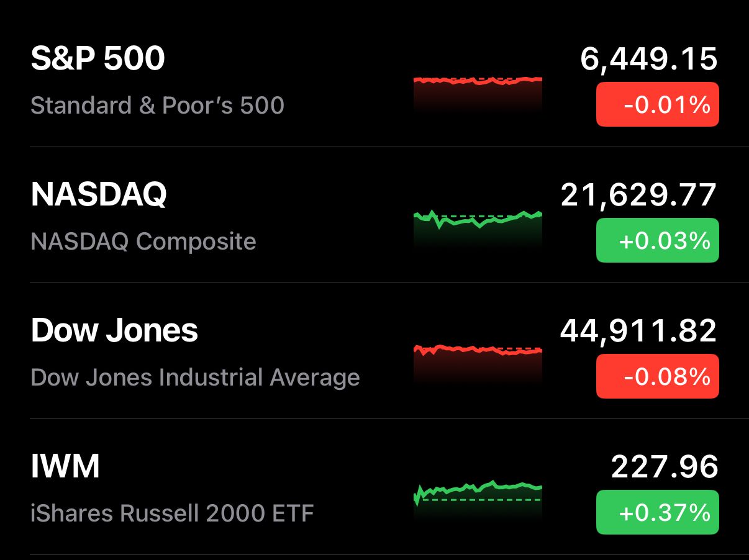Image resolution: width=749 pixels, height=560 pixels.
Task: Select the NASDAQ Composite description text
Action: click(x=143, y=241)
